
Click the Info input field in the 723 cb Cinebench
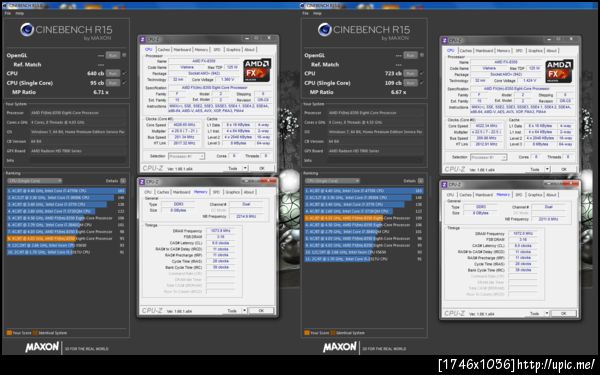coord(375,160)
